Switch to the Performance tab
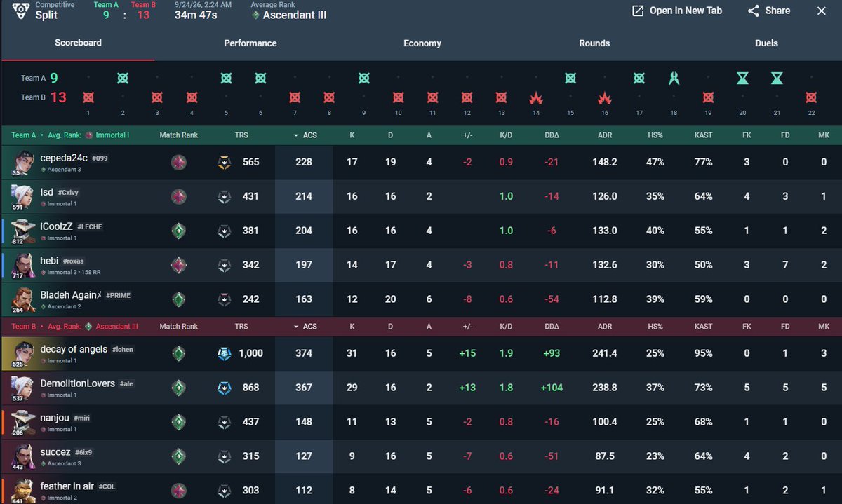The height and width of the screenshot is (504, 842). [250, 43]
